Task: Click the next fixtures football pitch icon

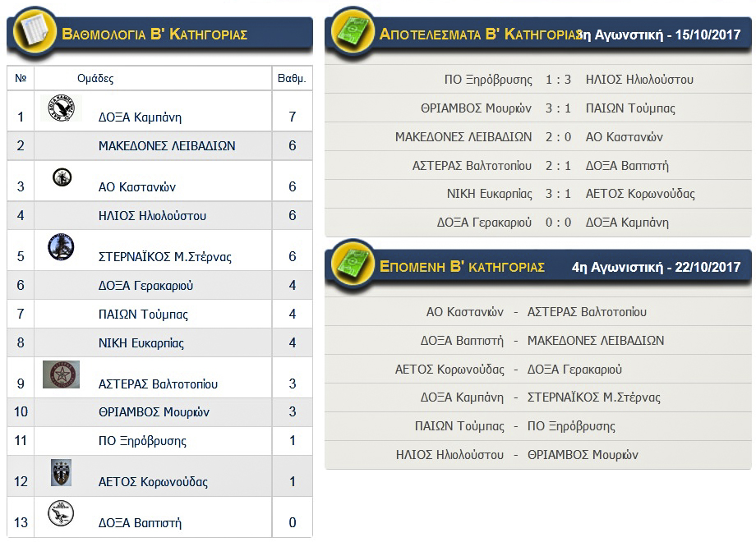Action: tap(351, 266)
